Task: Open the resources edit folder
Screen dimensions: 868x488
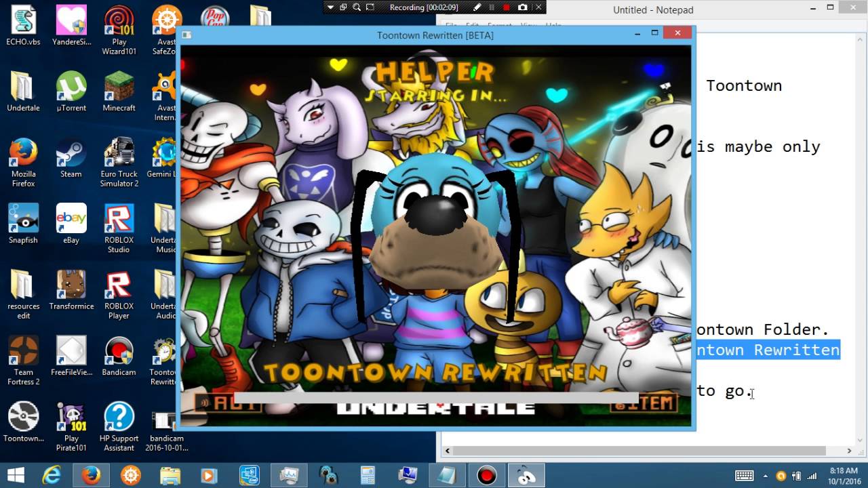Action: [x=23, y=295]
